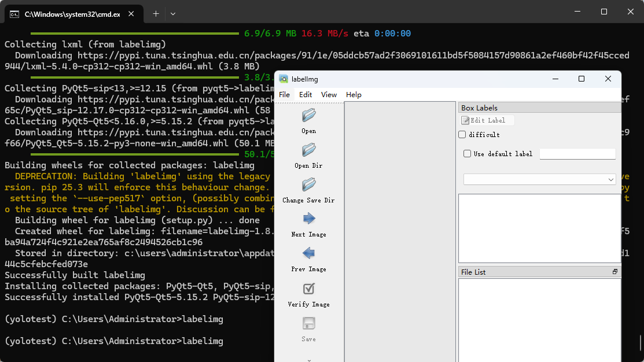Click the Box Labels panel header
Viewport: 644px width, 362px height.
point(539,108)
